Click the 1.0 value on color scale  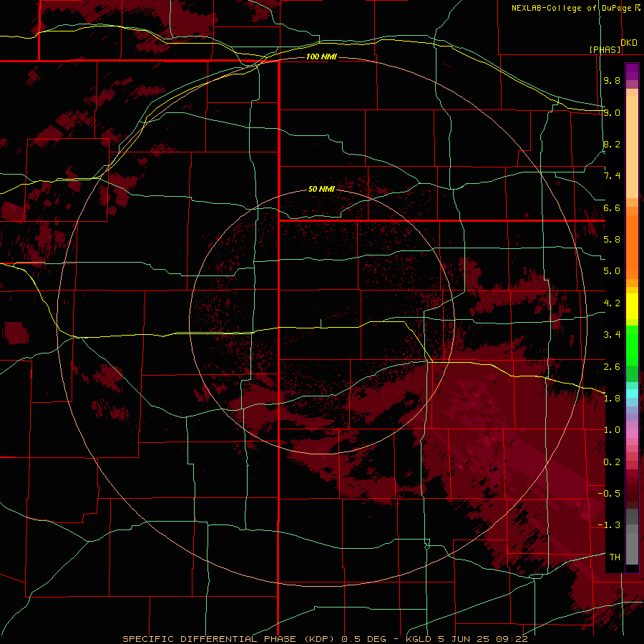coord(612,430)
